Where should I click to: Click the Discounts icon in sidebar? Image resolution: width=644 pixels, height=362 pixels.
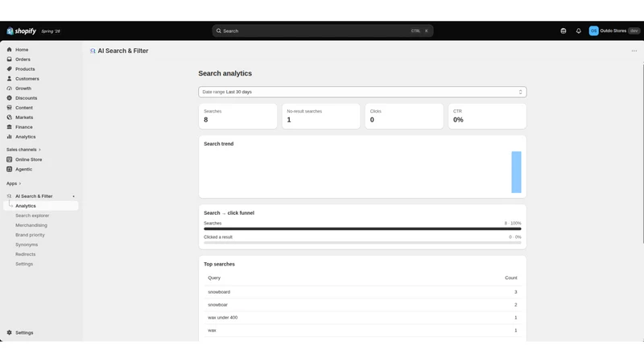10,97
